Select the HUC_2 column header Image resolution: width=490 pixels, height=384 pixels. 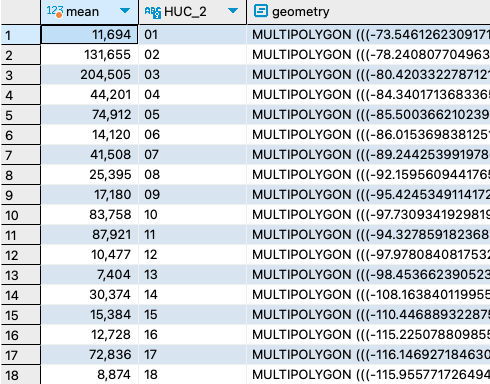point(192,12)
